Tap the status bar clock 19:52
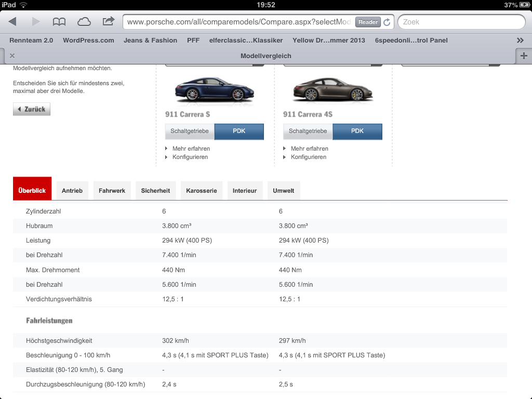 click(x=266, y=5)
